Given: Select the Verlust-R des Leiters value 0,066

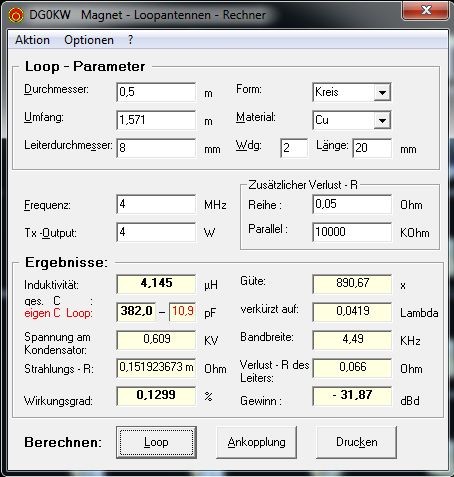Looking at the screenshot, I should pyautogui.click(x=352, y=367).
